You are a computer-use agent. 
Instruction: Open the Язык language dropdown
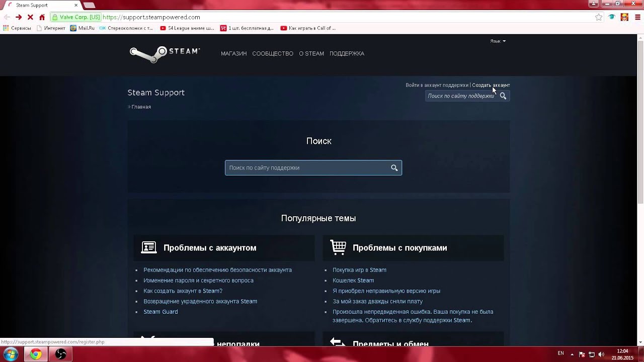point(498,41)
